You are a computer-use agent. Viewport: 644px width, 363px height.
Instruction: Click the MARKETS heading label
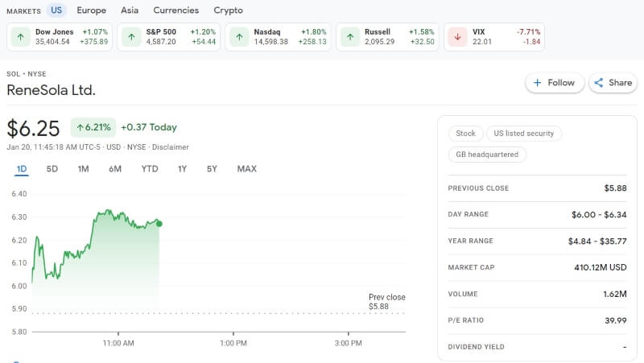23,11
